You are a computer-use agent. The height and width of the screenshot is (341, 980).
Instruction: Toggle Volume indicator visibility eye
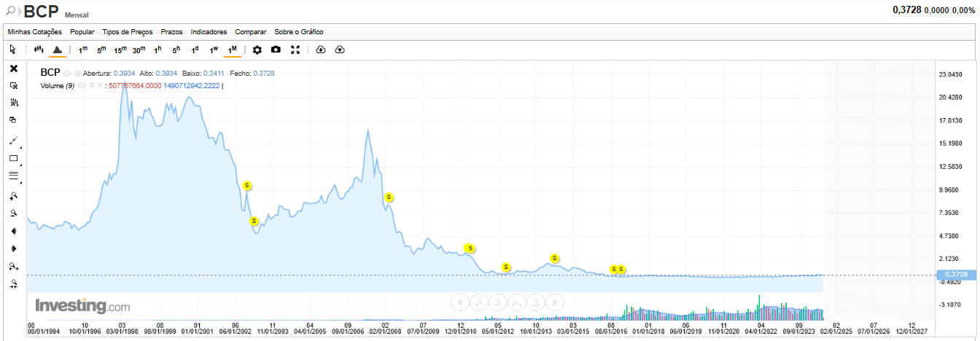(x=82, y=85)
